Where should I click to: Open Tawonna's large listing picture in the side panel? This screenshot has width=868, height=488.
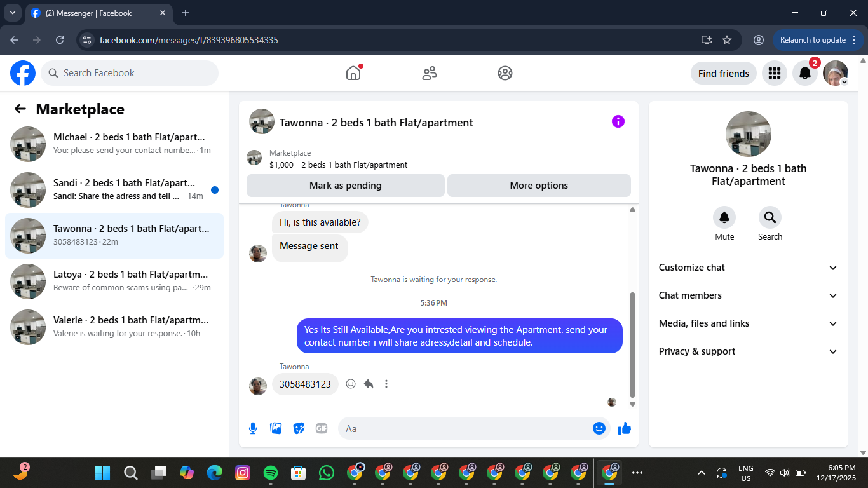749,134
